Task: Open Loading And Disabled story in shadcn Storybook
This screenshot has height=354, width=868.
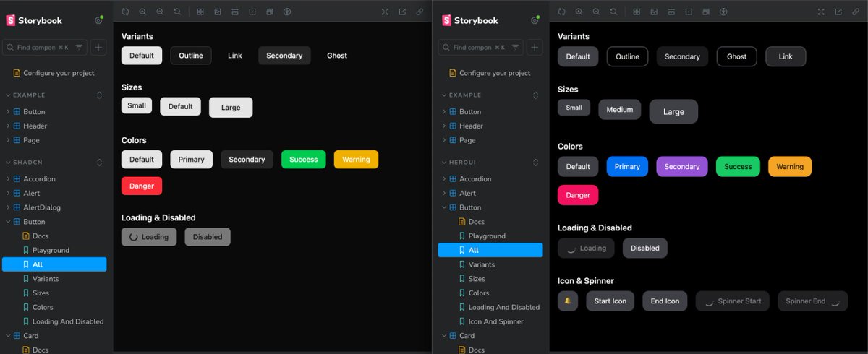Action: click(x=68, y=321)
